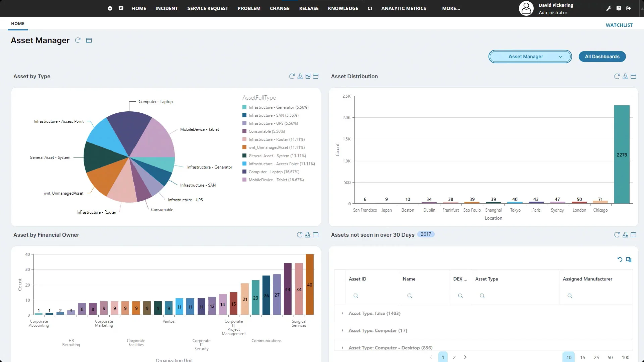Image resolution: width=644 pixels, height=362 pixels.
Task: Click the All Dashboards button
Action: coord(602,56)
